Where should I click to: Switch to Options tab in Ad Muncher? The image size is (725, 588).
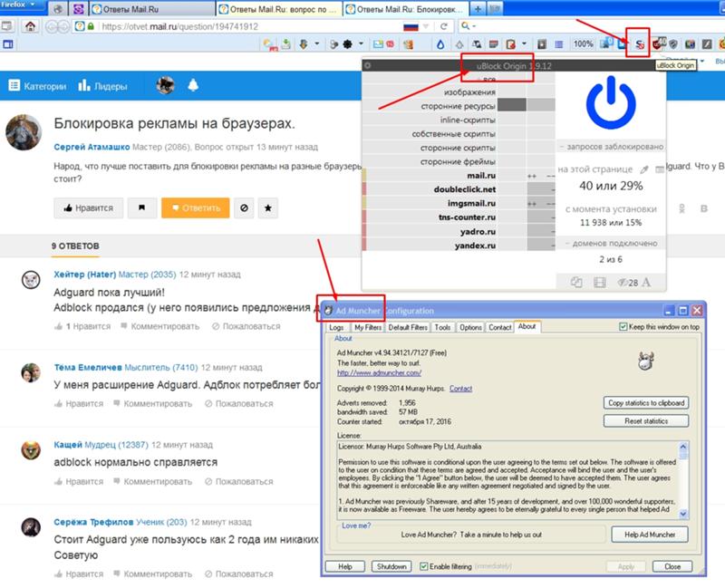[470, 327]
